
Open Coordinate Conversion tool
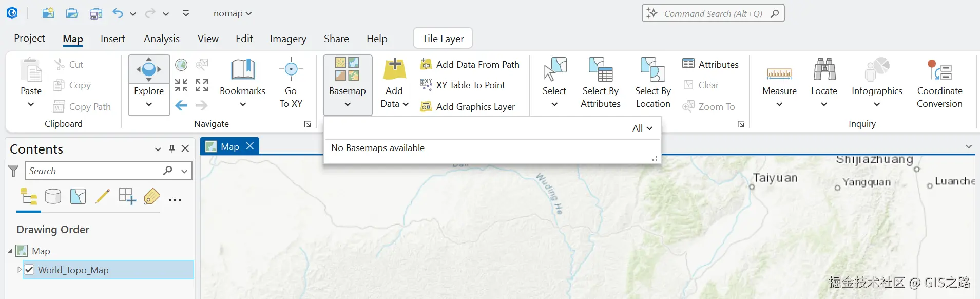[x=939, y=82]
